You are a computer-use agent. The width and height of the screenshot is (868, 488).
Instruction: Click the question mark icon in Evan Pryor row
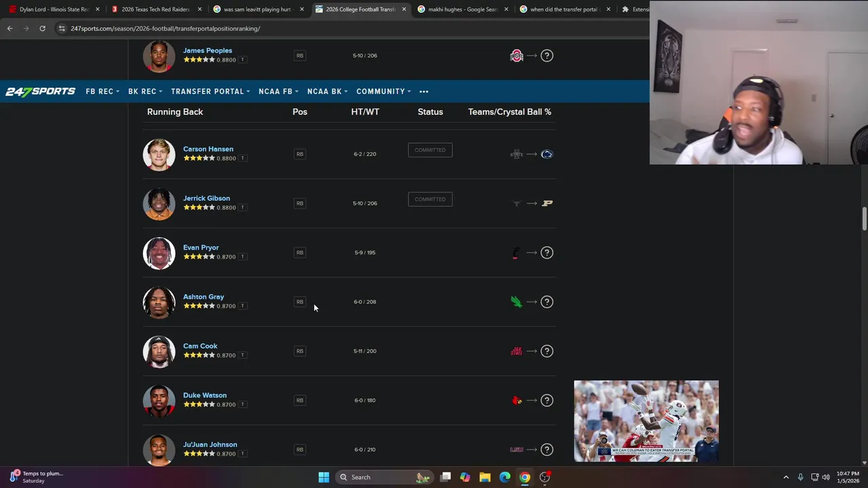click(547, 253)
